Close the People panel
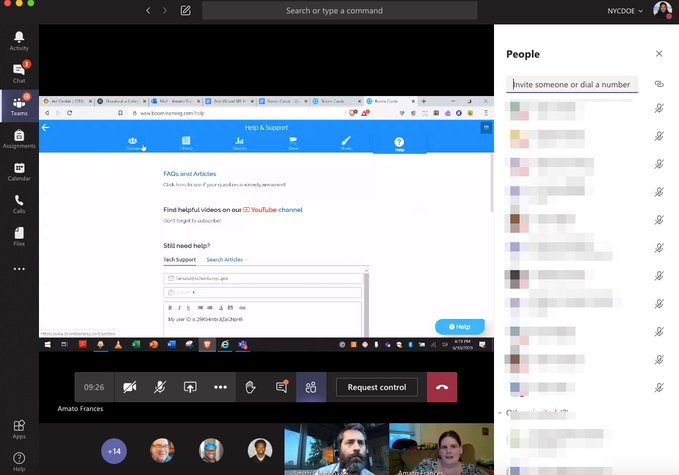Viewport: 679px width, 475px height. pos(659,53)
